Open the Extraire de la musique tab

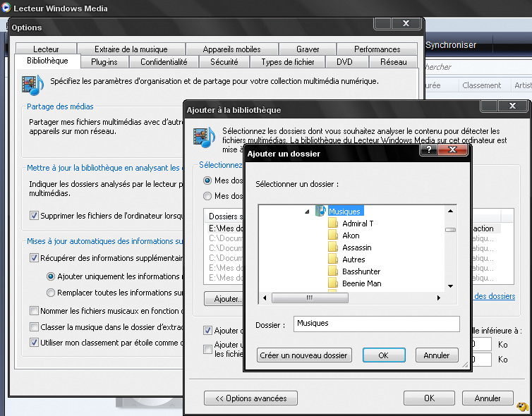coord(131,49)
